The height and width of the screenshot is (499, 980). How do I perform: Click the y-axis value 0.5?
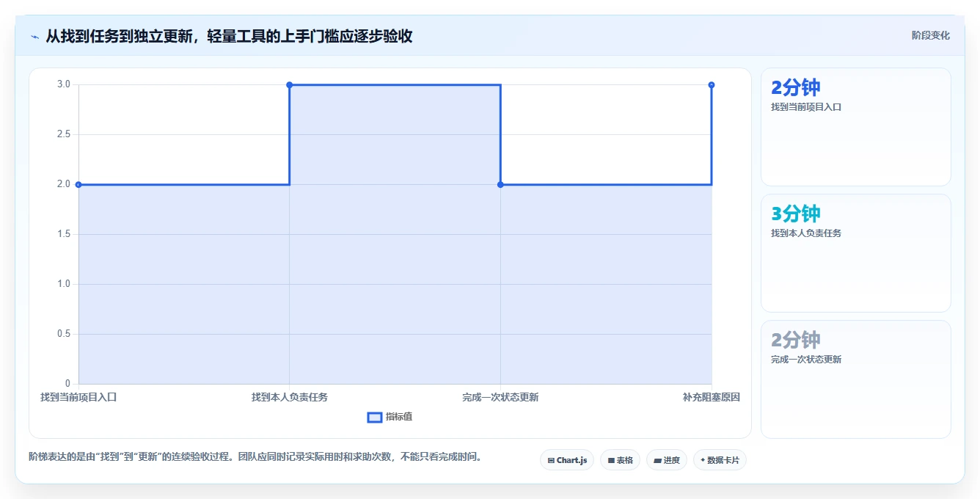pos(64,334)
